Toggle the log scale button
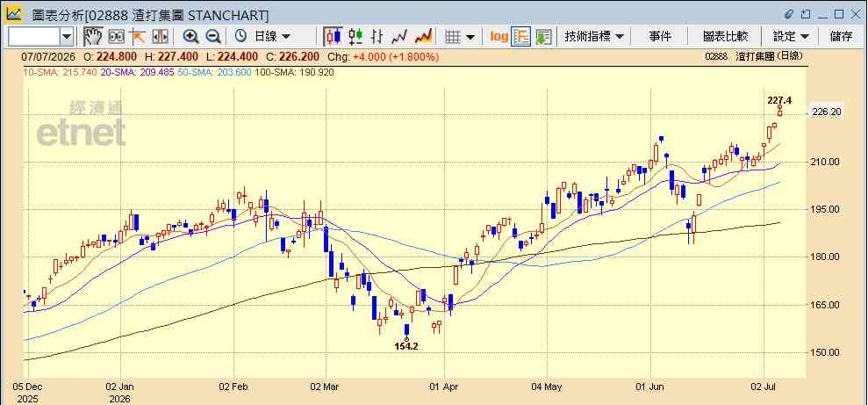Screen dimensions: 868x405 click(499, 37)
